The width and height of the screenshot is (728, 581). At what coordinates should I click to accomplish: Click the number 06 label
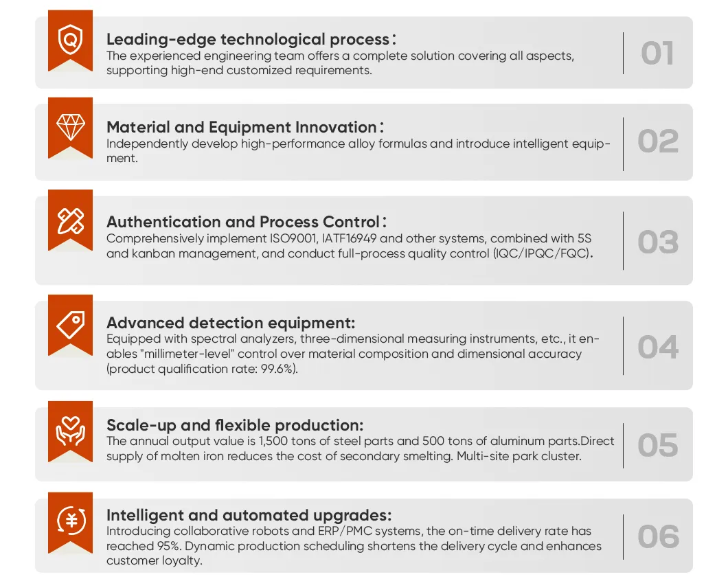coord(657,537)
